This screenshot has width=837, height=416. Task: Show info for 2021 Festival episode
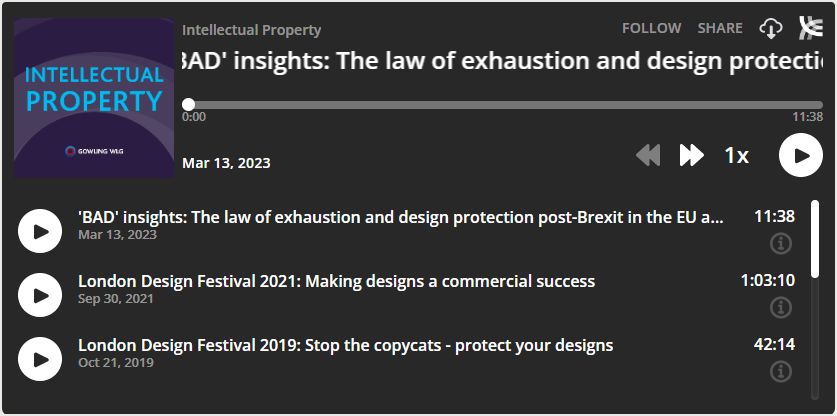[x=780, y=308]
